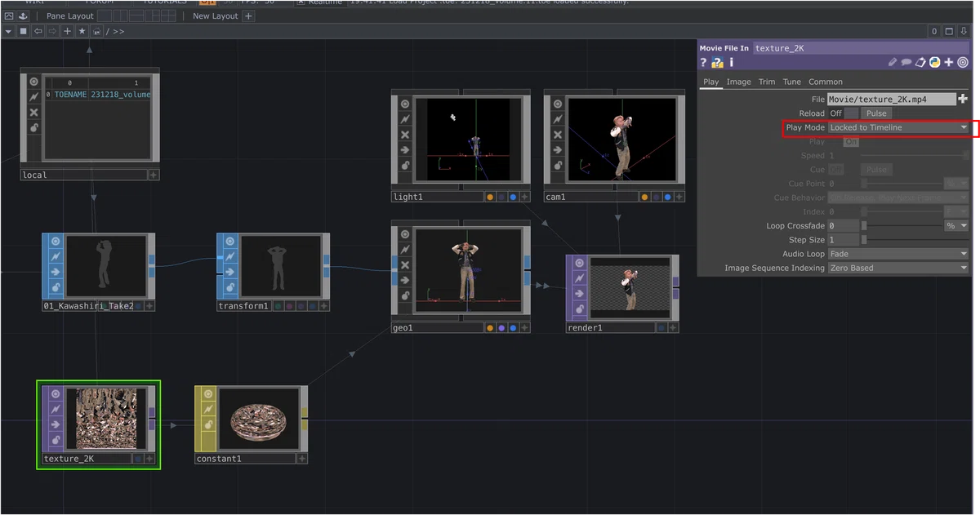Click the back arrow in network path bar

coord(38,31)
